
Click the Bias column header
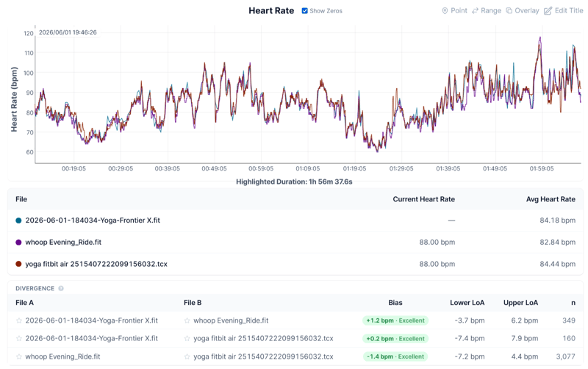pos(395,303)
